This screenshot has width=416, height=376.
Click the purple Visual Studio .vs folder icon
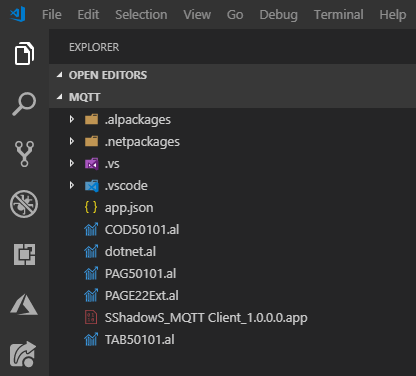point(92,164)
